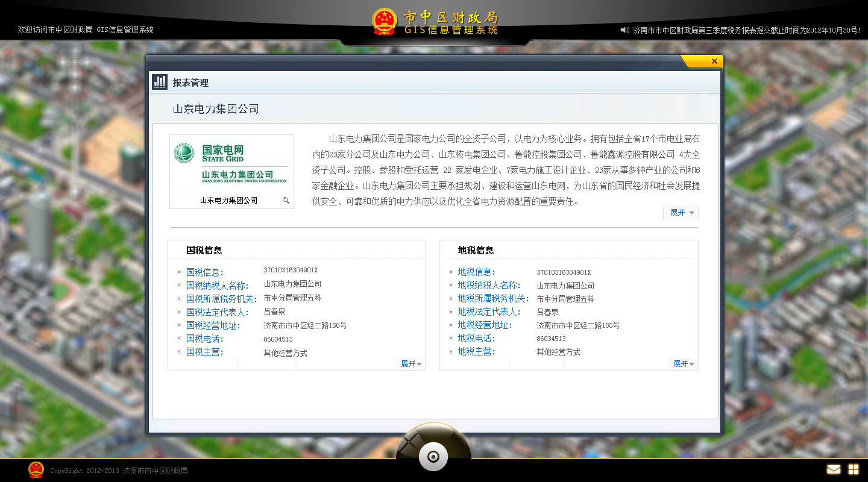
Task: Click the speaker announcement icon
Action: [624, 30]
